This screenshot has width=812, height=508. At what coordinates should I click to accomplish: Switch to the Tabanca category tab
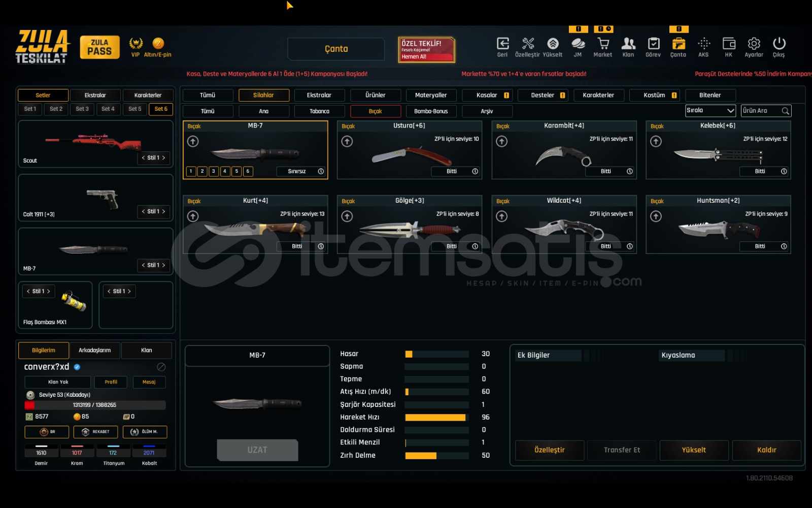(x=319, y=111)
